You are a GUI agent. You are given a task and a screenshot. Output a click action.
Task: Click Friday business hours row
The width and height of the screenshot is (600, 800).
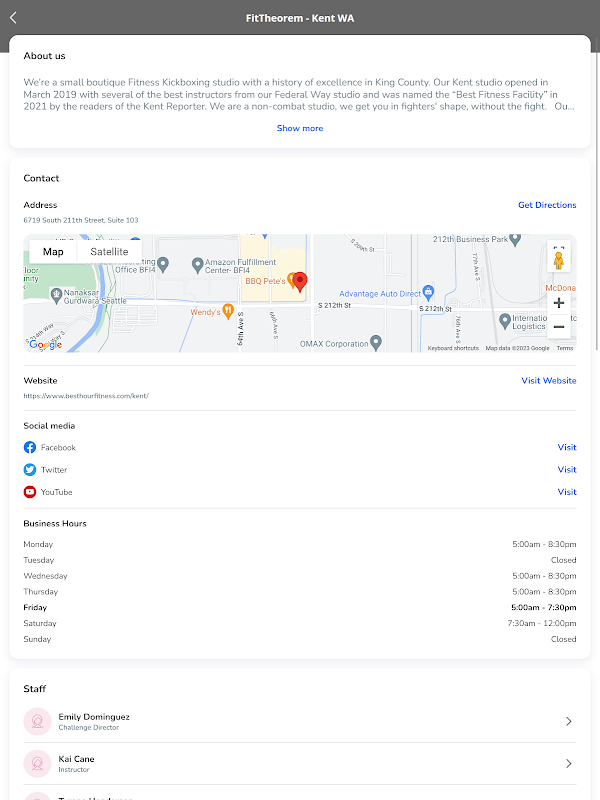[300, 608]
